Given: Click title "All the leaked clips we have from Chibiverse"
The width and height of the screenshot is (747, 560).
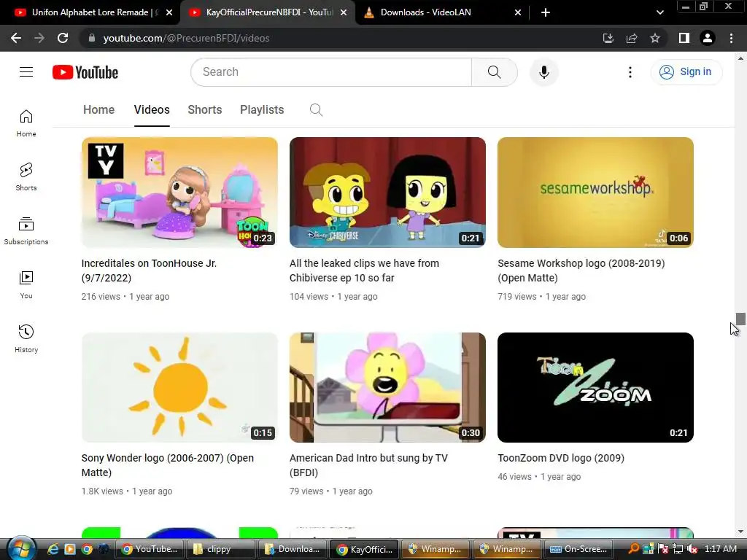Looking at the screenshot, I should 365,271.
